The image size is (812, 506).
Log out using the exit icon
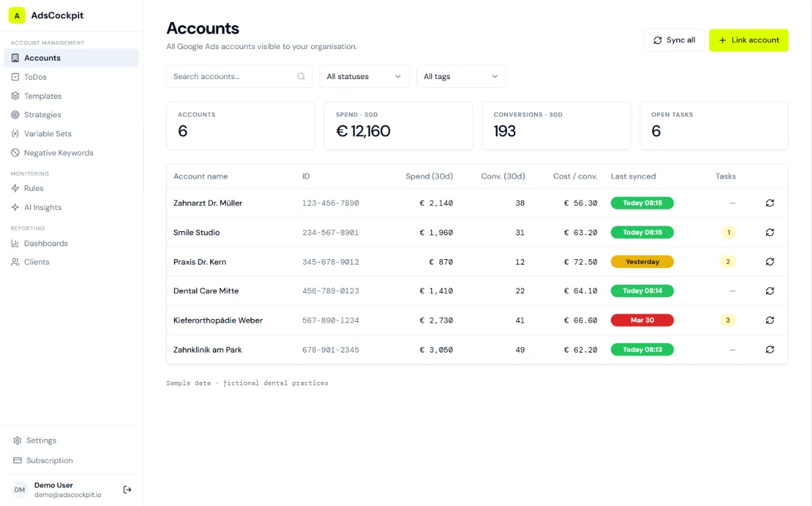(x=128, y=490)
